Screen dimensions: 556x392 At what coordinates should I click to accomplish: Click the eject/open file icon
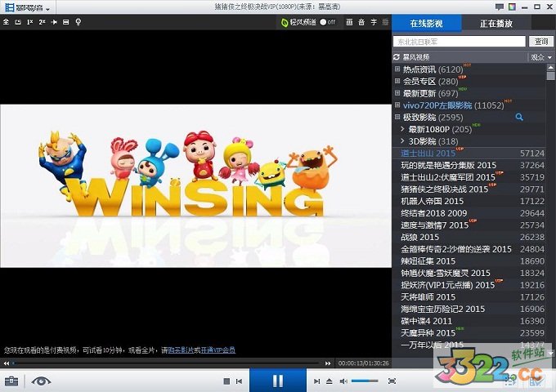(x=329, y=381)
